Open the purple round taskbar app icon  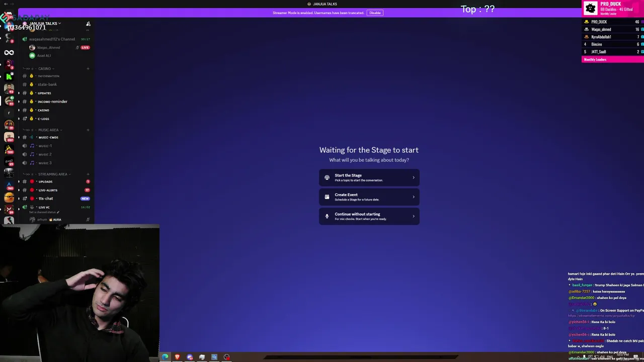point(190,357)
